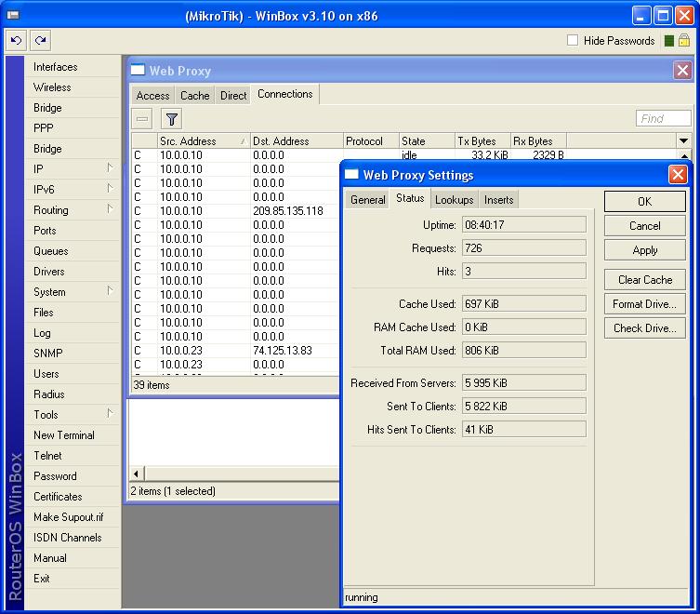The width and height of the screenshot is (700, 614).
Task: Click the Web Proxy Settings title icon
Action: (x=351, y=174)
